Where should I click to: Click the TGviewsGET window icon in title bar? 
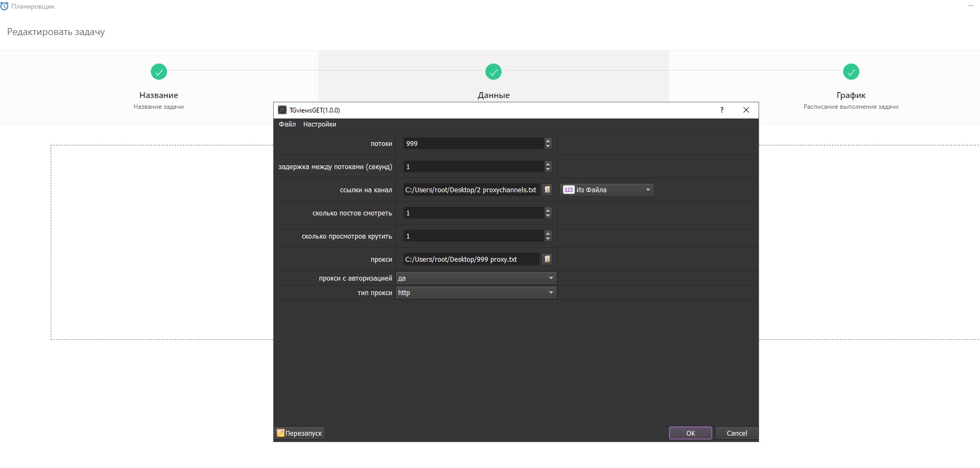pos(282,110)
